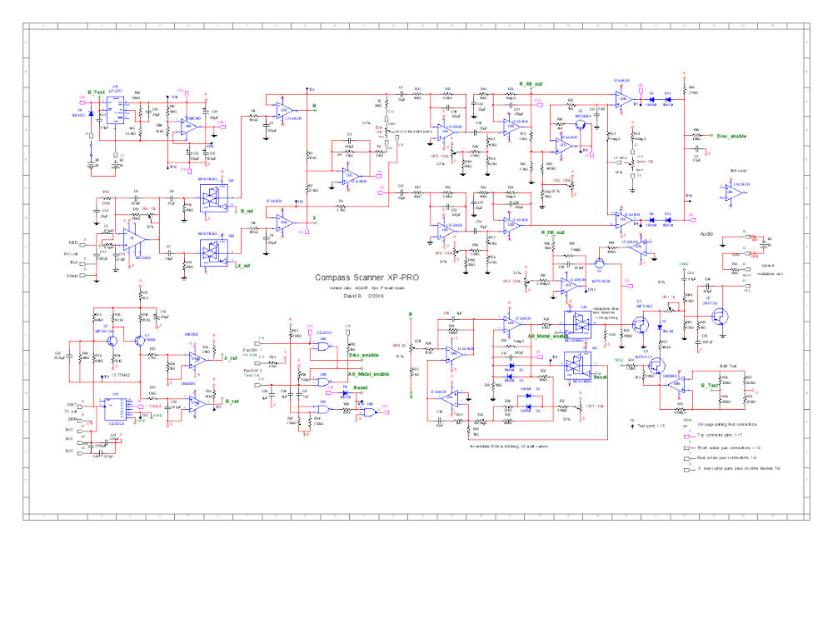The width and height of the screenshot is (833, 644).
Task: Click the 'VR4 10k' trimmer label
Action: [x=148, y=209]
